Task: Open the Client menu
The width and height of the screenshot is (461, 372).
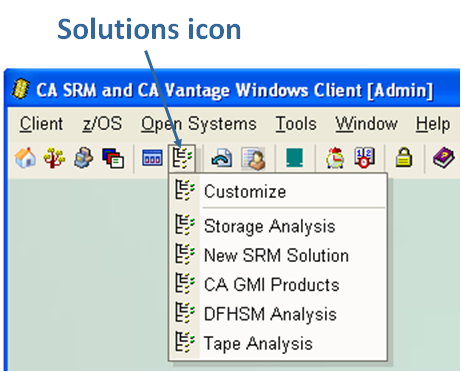Action: [41, 124]
